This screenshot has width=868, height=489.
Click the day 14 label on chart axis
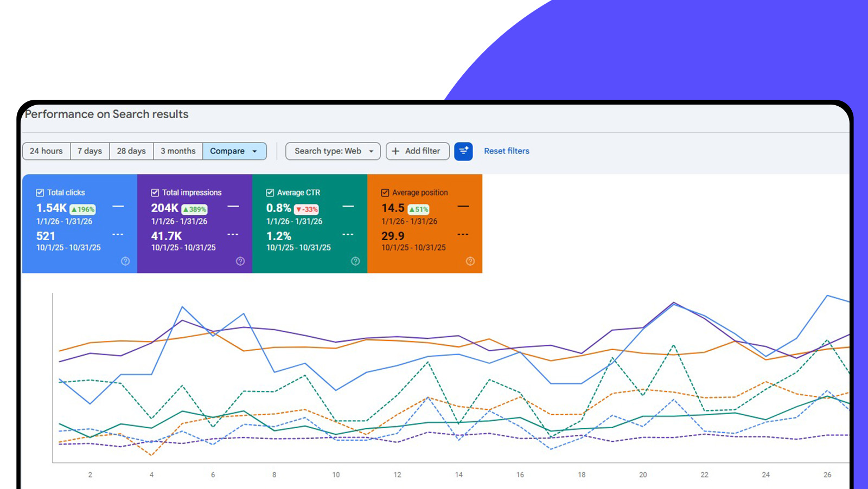click(x=459, y=475)
